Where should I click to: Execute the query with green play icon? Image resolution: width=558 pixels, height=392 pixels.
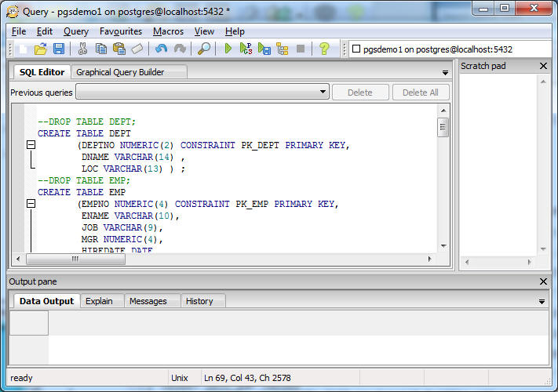(x=228, y=49)
